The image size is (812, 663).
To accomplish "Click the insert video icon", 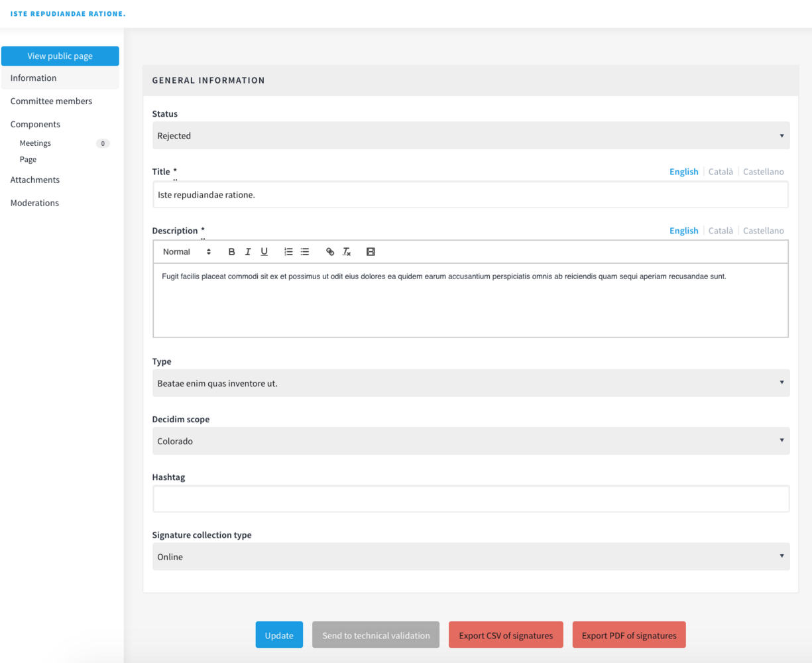I will (x=371, y=252).
